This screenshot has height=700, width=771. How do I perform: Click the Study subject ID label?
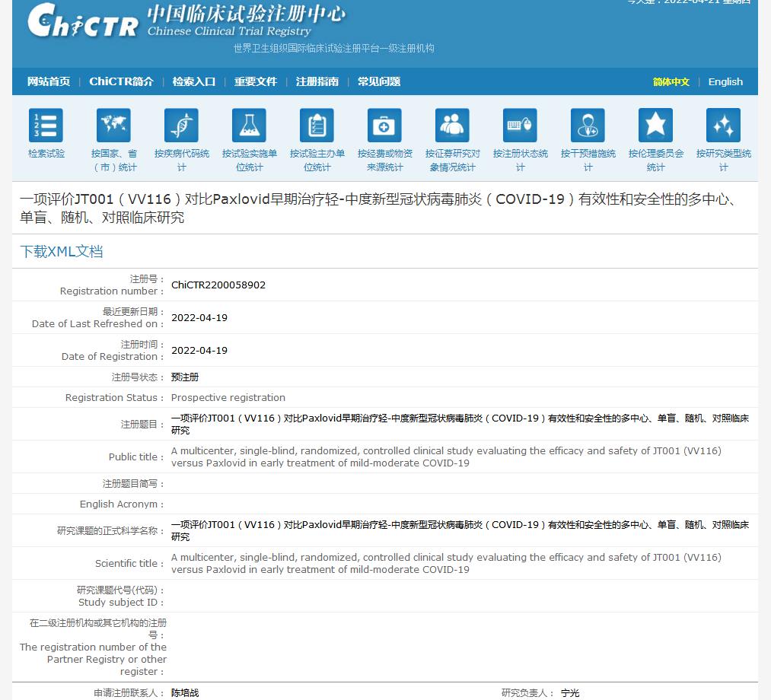[122, 602]
